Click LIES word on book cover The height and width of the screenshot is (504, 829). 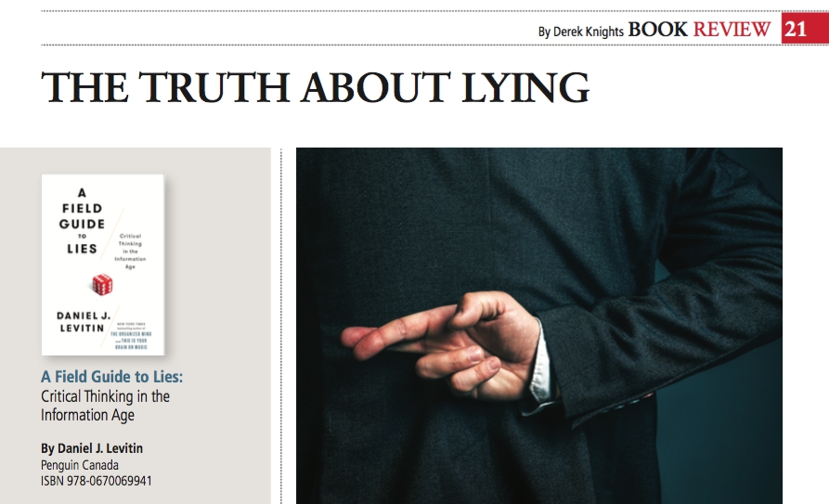tap(82, 249)
